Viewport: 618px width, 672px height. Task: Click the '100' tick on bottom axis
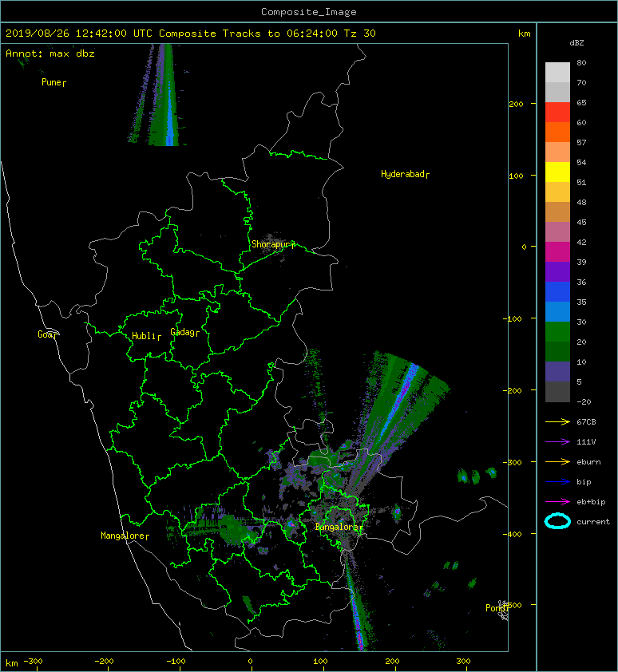click(x=320, y=662)
